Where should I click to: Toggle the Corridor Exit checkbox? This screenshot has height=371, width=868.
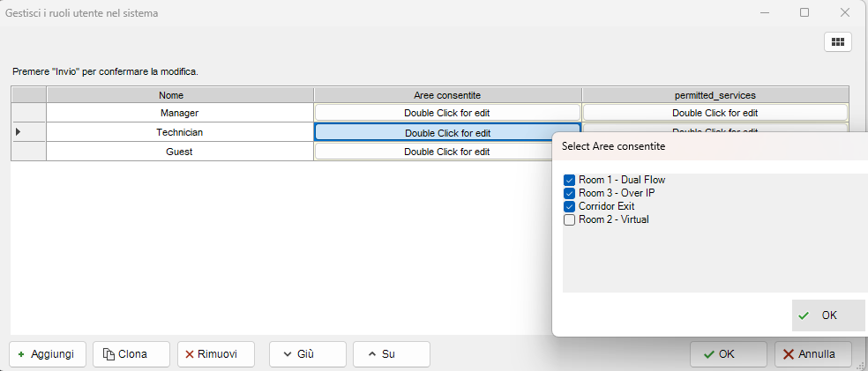click(569, 206)
